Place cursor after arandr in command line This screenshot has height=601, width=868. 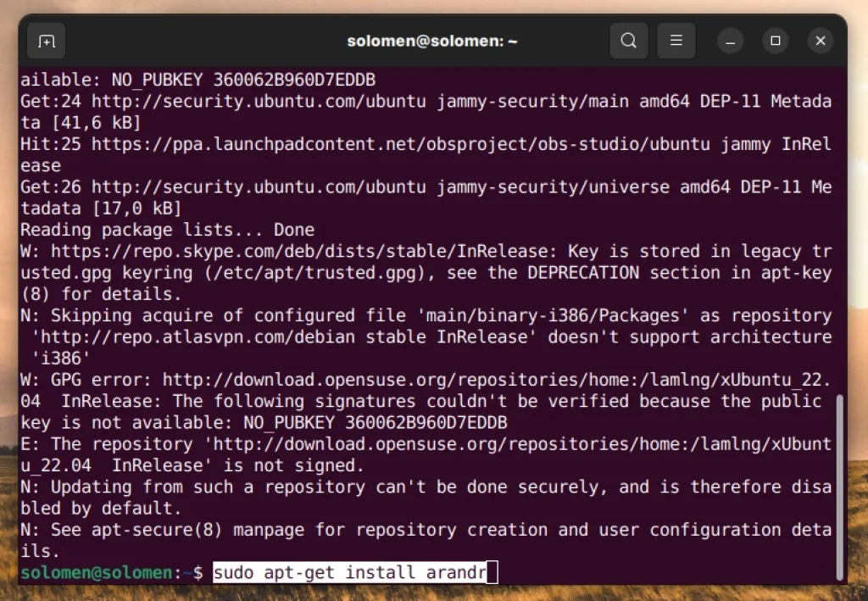(x=487, y=572)
